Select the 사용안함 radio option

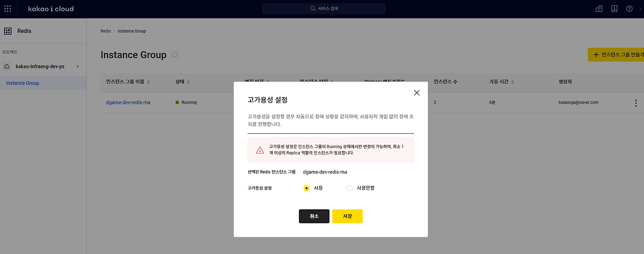coord(350,188)
